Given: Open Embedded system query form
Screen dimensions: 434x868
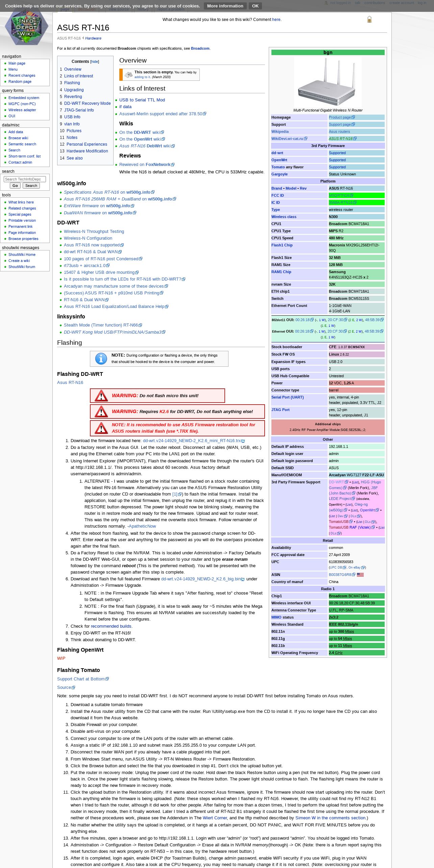Looking at the screenshot, I should [24, 98].
